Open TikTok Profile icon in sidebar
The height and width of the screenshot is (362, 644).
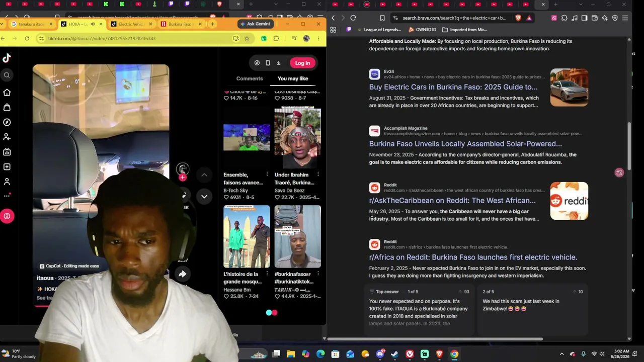7,182
